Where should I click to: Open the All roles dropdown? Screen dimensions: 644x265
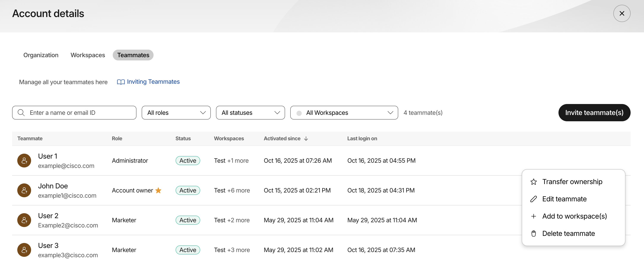176,113
